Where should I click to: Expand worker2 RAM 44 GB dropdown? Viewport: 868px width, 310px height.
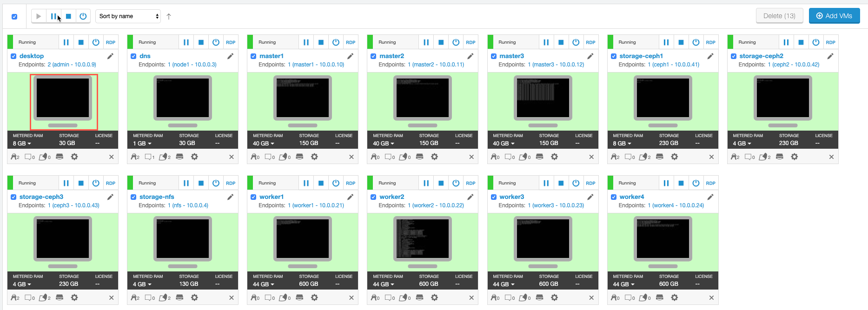(384, 284)
